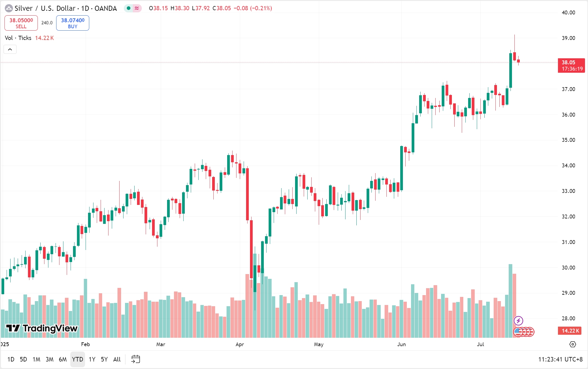Click the Vol · Ticks indicator label
This screenshot has height=369, width=588.
(18, 38)
